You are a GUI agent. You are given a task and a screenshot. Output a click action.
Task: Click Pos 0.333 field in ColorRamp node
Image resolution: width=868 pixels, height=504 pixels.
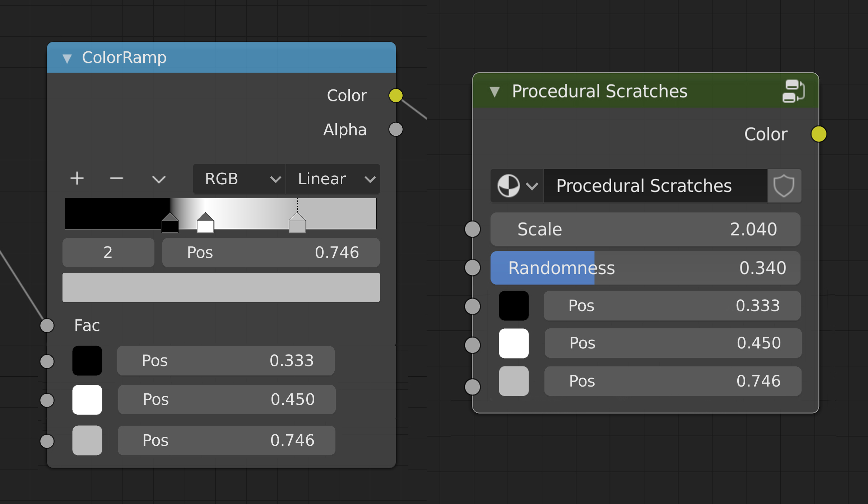[x=226, y=361]
